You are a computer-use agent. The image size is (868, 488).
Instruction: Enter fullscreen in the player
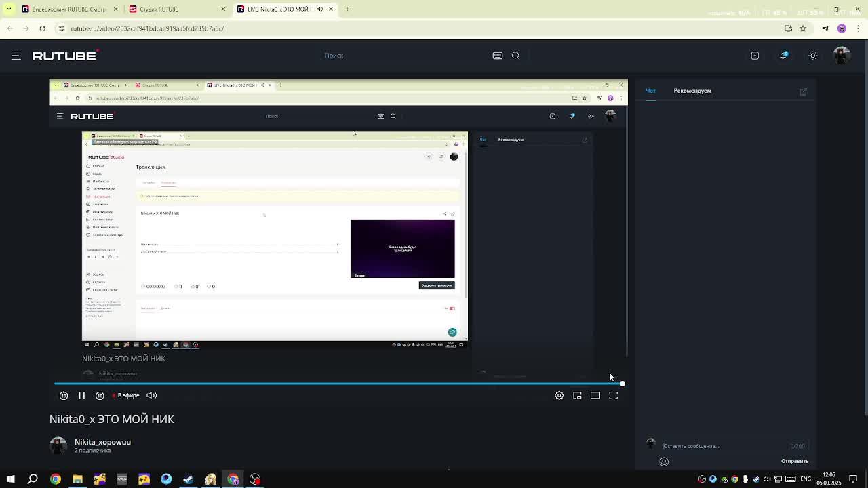613,395
